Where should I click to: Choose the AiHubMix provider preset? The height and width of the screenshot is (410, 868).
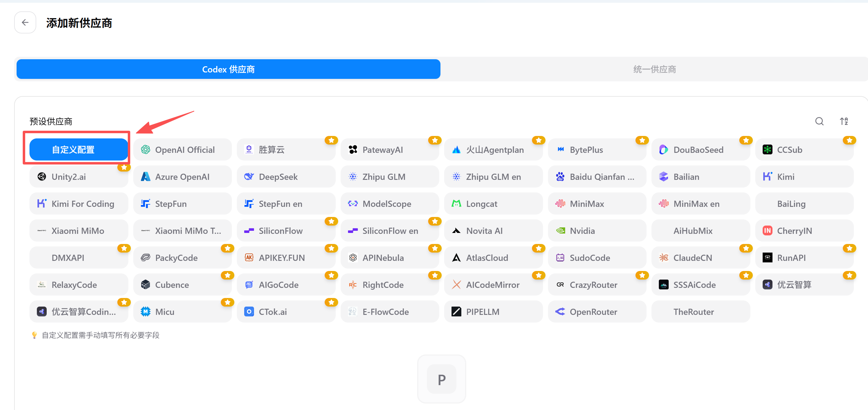[701, 230]
